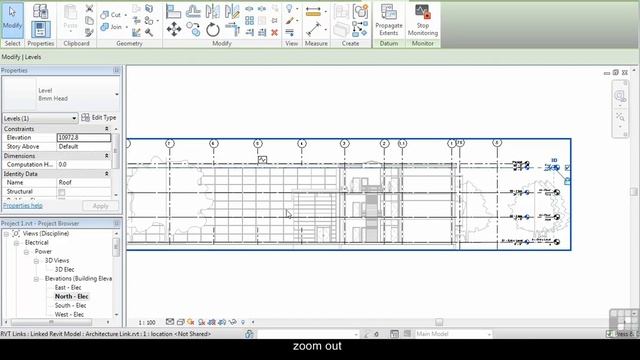Image resolution: width=640 pixels, height=360 pixels.
Task: Click the Cut geometry tool
Action: [x=111, y=15]
